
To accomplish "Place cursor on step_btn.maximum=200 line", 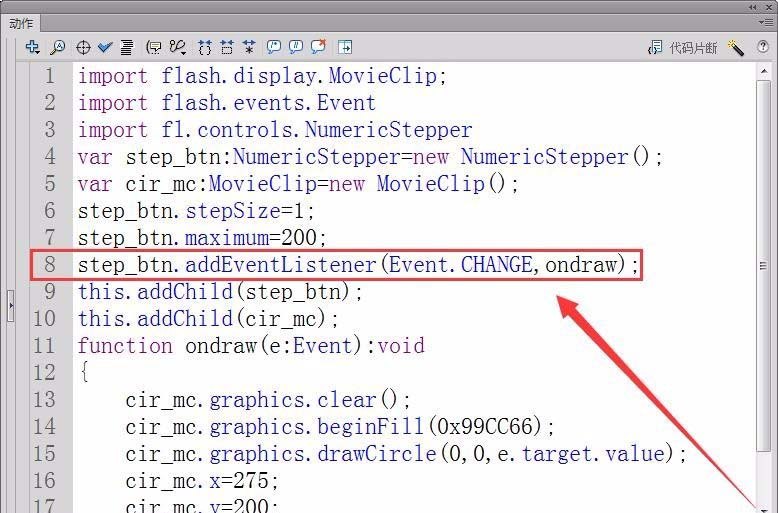I will click(x=202, y=238).
